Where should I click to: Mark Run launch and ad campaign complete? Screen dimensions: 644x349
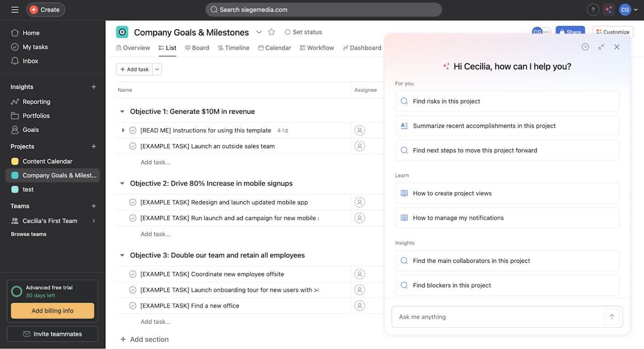point(132,218)
